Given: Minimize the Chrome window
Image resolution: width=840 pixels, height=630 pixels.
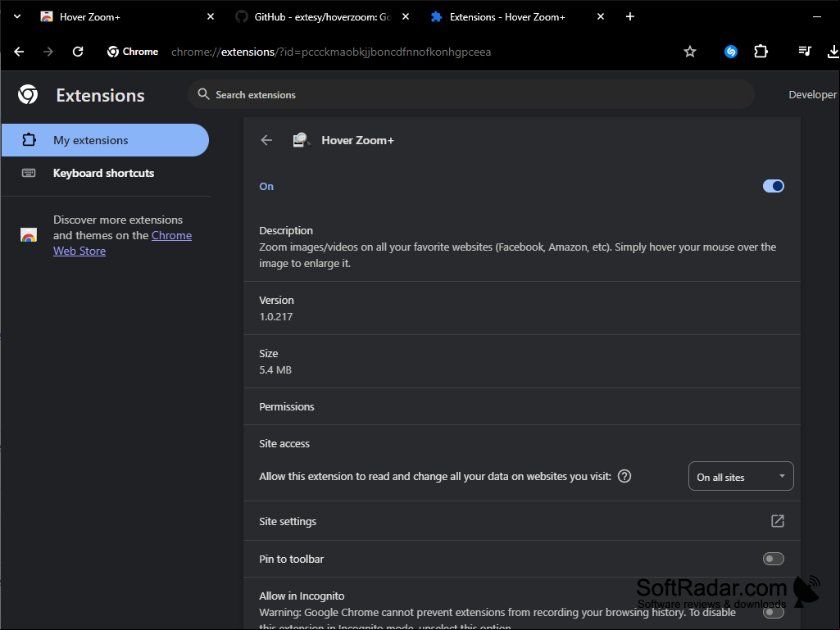Looking at the screenshot, I should pyautogui.click(x=816, y=16).
